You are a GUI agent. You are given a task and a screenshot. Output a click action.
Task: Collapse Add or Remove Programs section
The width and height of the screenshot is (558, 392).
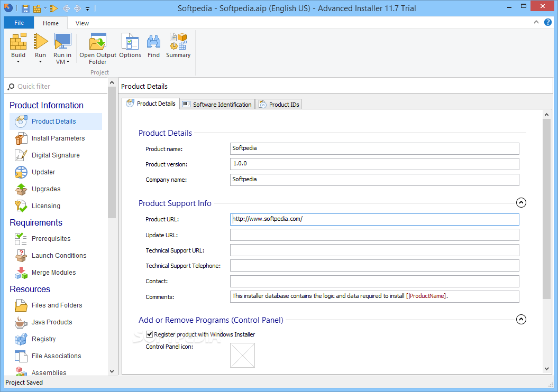coord(521,319)
